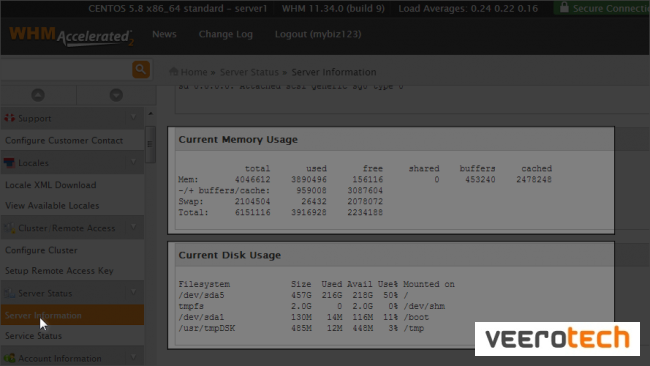The image size is (650, 366).
Task: Open the News menu item
Action: [164, 34]
